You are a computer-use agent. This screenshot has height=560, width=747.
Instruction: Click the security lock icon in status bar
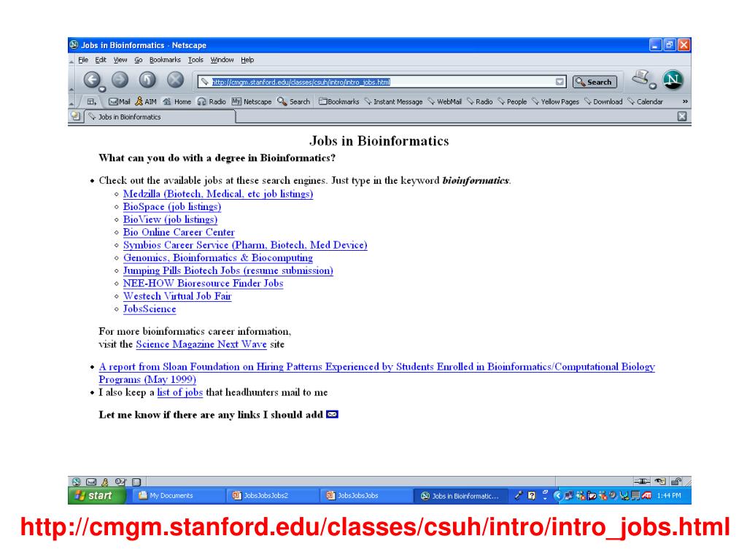pos(676,481)
